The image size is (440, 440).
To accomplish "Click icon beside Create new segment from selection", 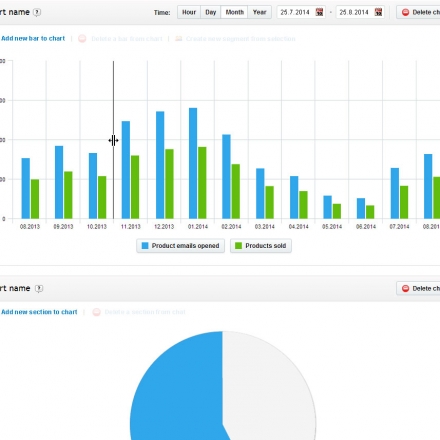I will click(x=179, y=39).
